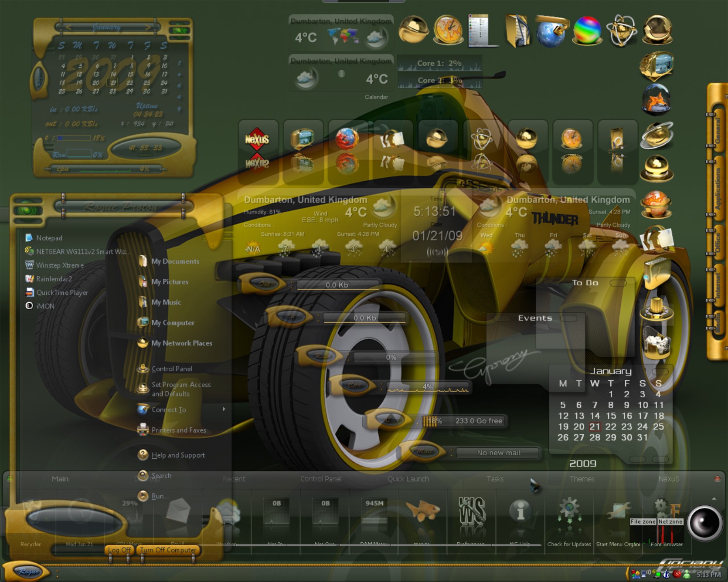Open the Quick Launch shelf tab
This screenshot has width=728, height=582.
point(408,479)
